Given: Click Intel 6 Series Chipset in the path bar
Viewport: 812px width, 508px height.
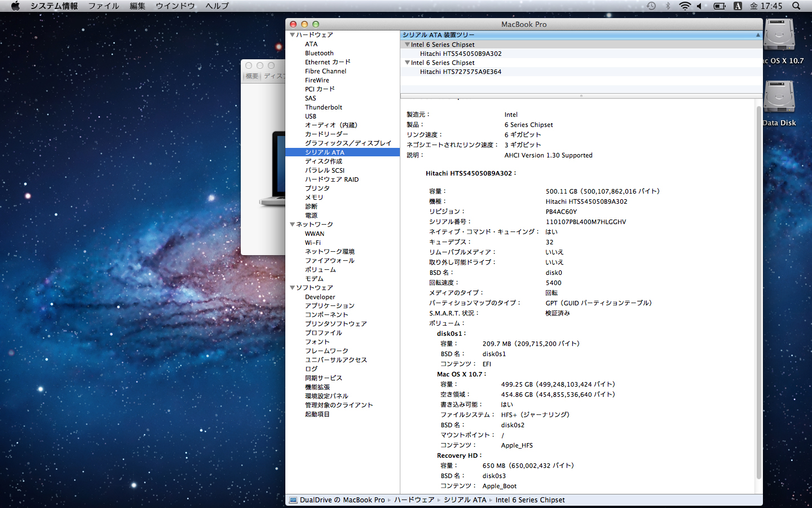Looking at the screenshot, I should (530, 500).
